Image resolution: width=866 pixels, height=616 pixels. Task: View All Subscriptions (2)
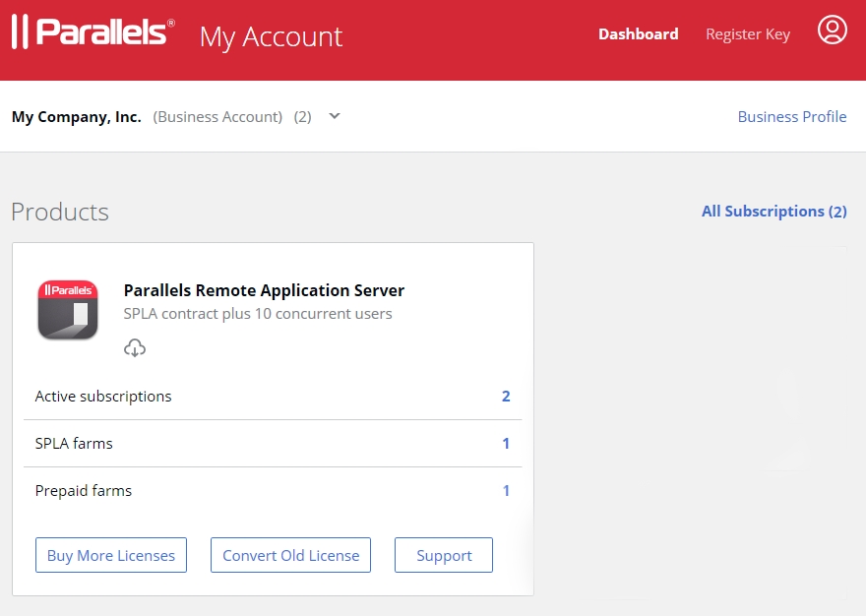(x=773, y=211)
